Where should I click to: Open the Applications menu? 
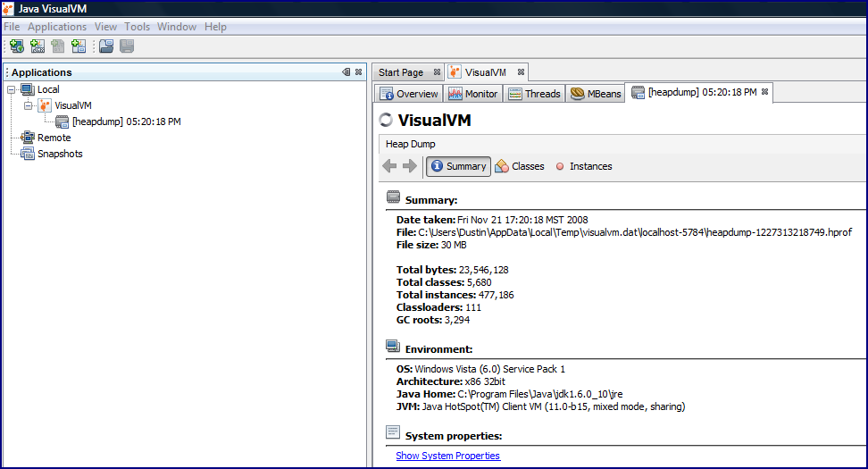(x=57, y=27)
